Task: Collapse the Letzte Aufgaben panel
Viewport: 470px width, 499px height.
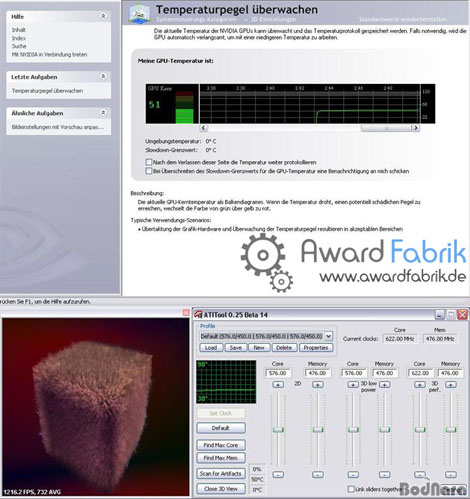Action: click(103, 76)
